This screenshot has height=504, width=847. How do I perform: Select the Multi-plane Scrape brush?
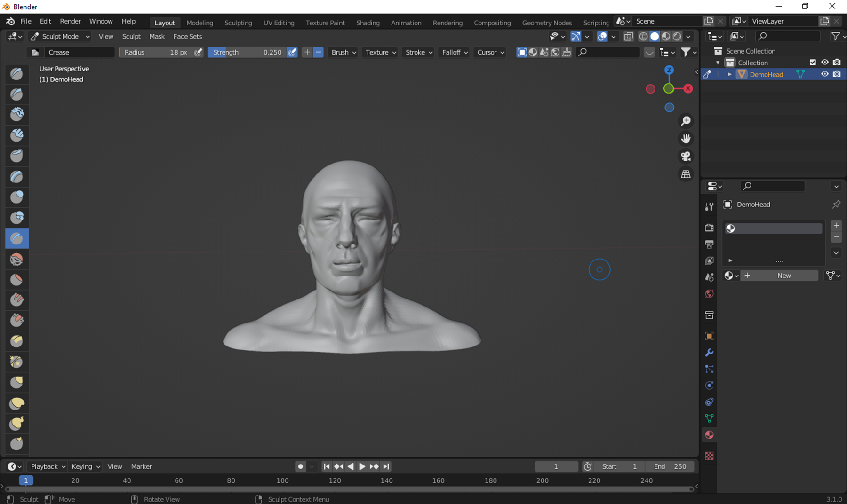pyautogui.click(x=17, y=341)
